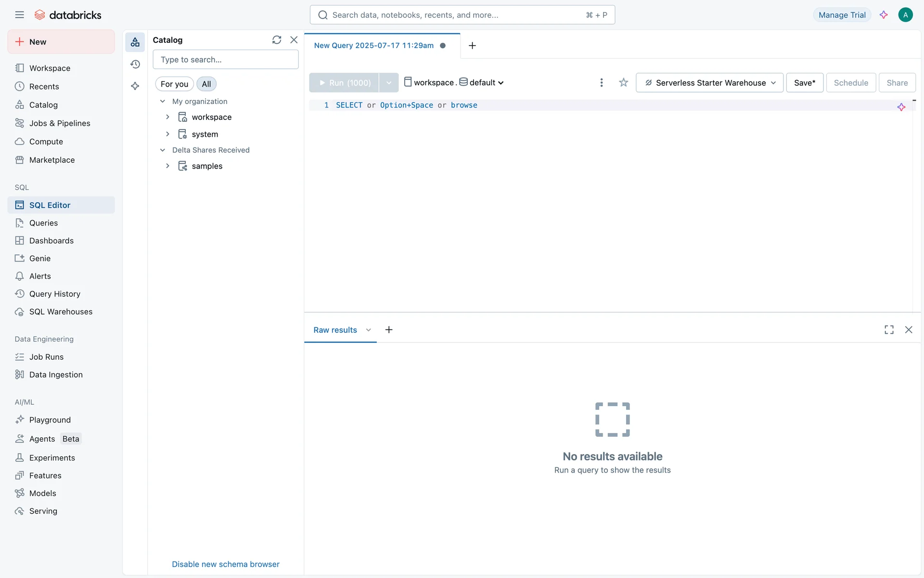924x578 pixels.
Task: Star the query as favorite
Action: 623,83
